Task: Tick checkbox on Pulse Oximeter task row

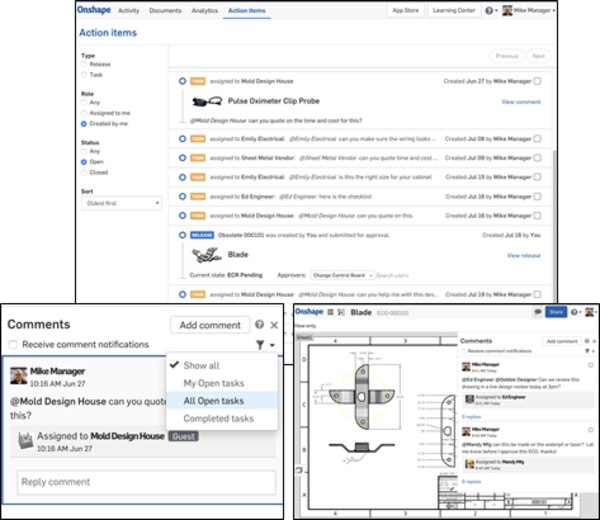Action: point(537,81)
